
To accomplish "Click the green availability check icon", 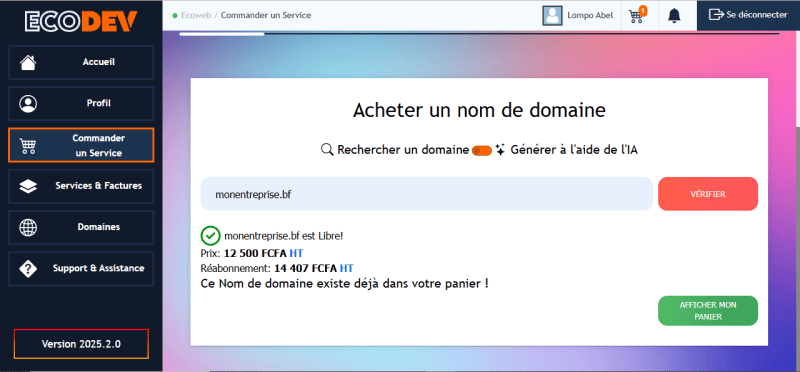I will pyautogui.click(x=210, y=236).
